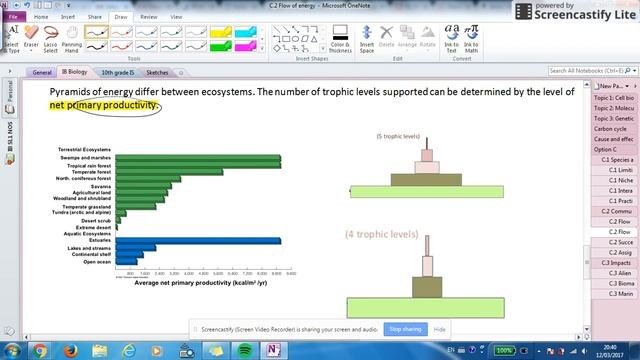The width and height of the screenshot is (640, 360).
Task: Switch to the Review ribbon tab
Action: click(149, 17)
